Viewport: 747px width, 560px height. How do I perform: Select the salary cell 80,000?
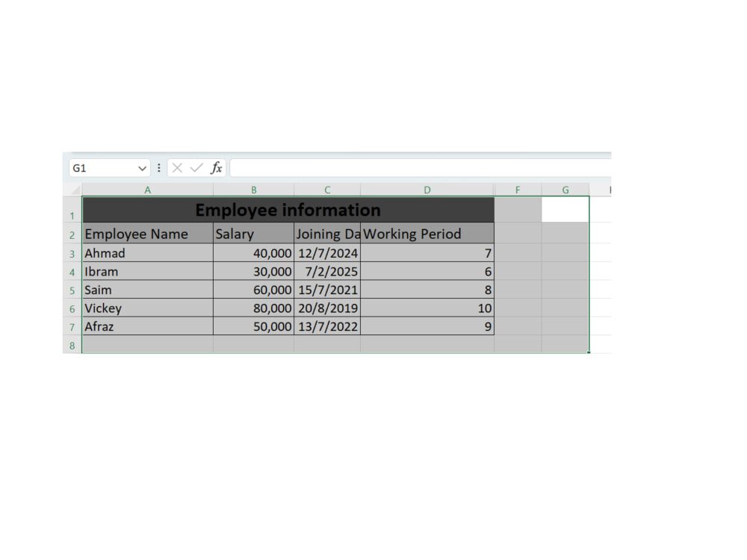click(254, 308)
